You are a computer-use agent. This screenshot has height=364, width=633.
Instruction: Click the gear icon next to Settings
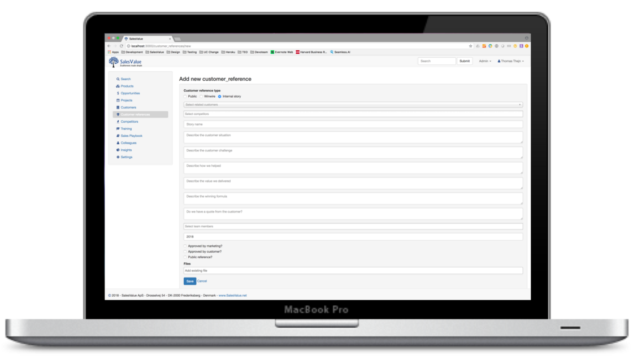118,157
